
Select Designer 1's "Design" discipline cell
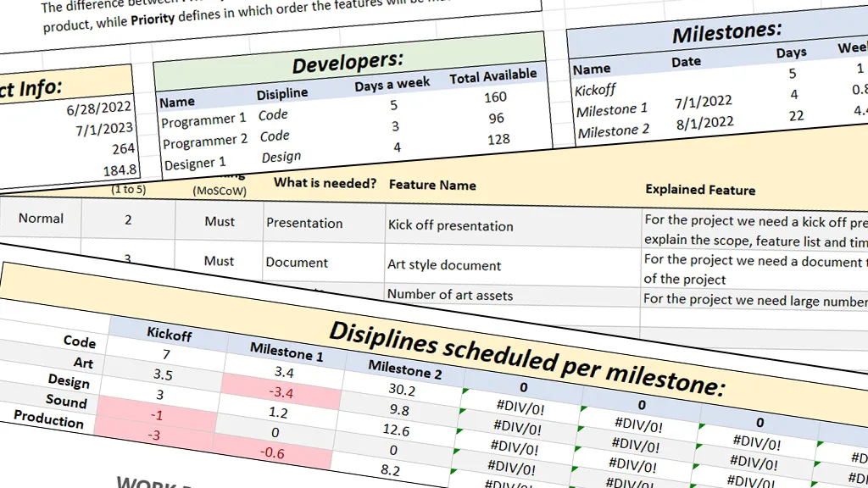point(281,157)
